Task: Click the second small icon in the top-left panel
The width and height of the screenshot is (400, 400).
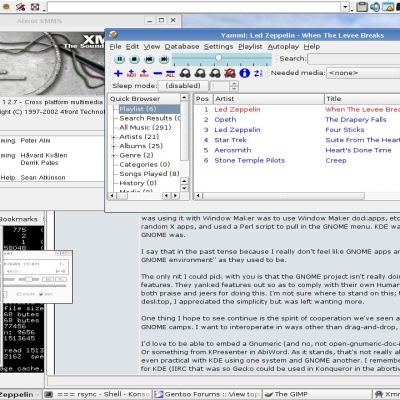Action: (x=21, y=7)
